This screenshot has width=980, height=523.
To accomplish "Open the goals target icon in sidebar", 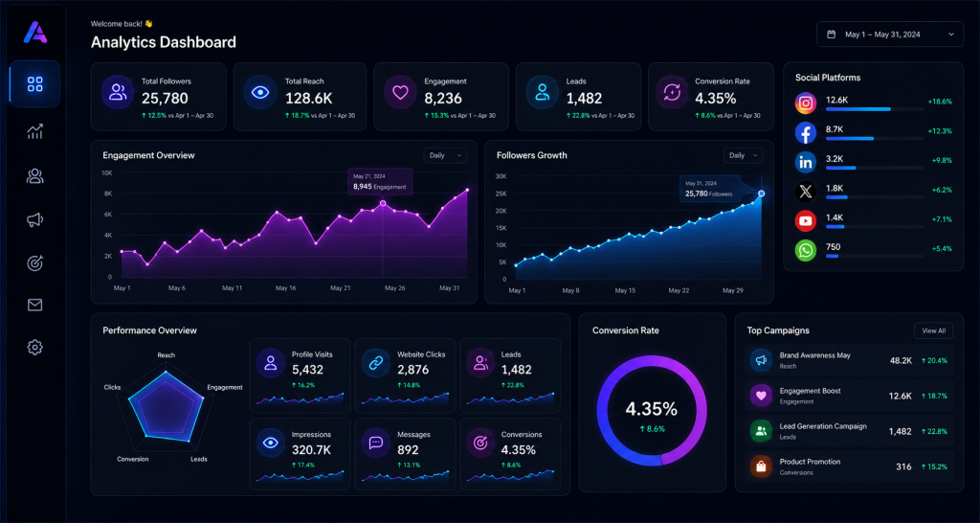I will (35, 262).
